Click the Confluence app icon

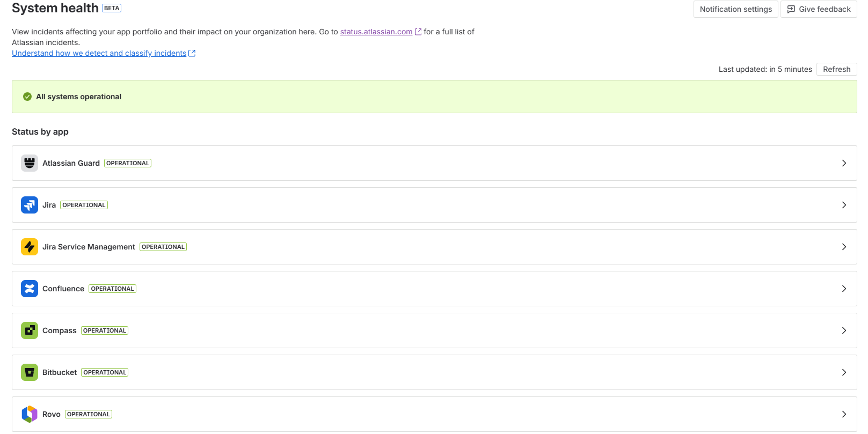click(30, 289)
